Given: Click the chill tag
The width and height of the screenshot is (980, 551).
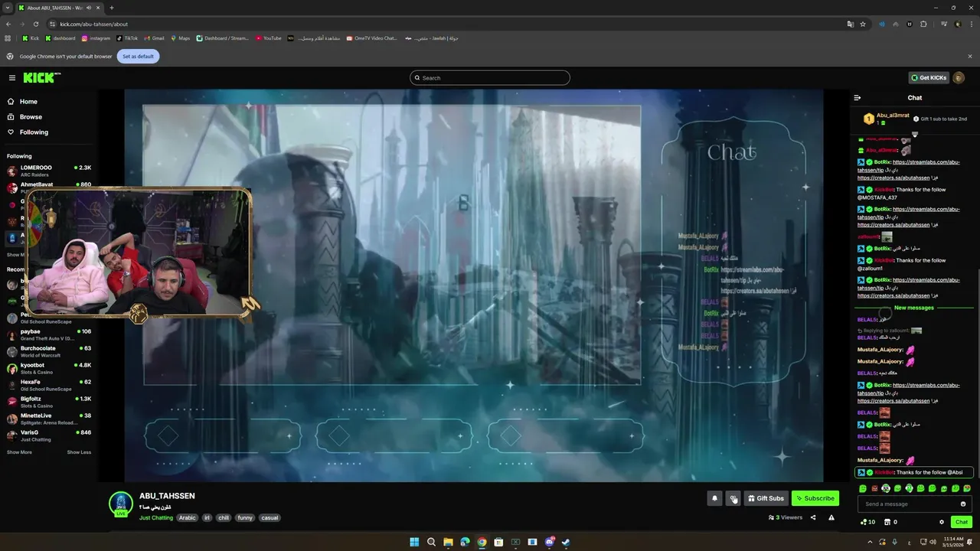Looking at the screenshot, I should pos(224,518).
